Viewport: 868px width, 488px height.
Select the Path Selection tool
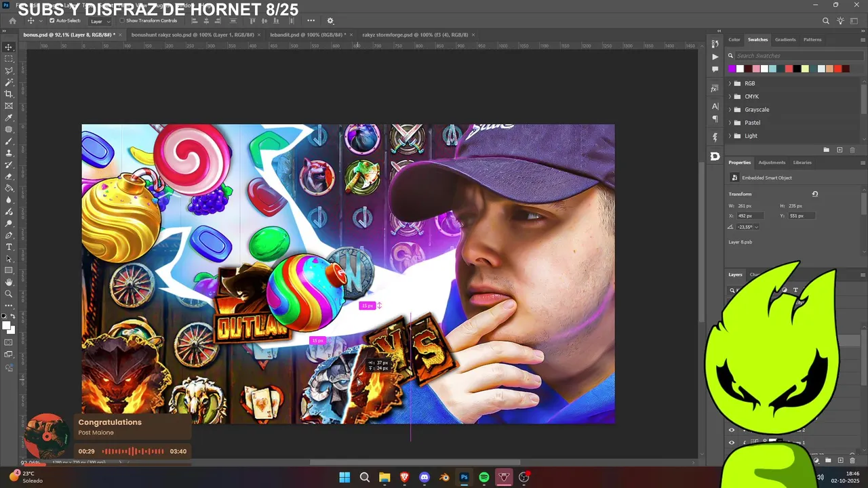[9, 258]
